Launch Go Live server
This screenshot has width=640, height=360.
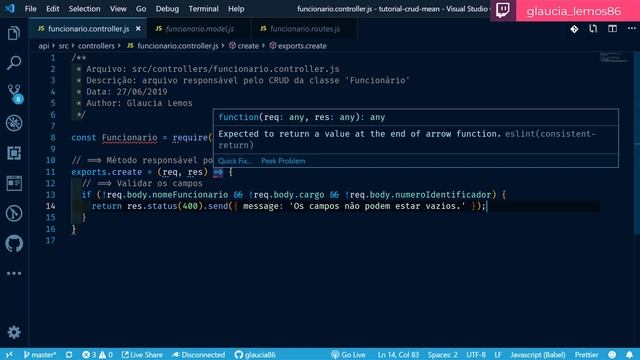[x=348, y=355]
